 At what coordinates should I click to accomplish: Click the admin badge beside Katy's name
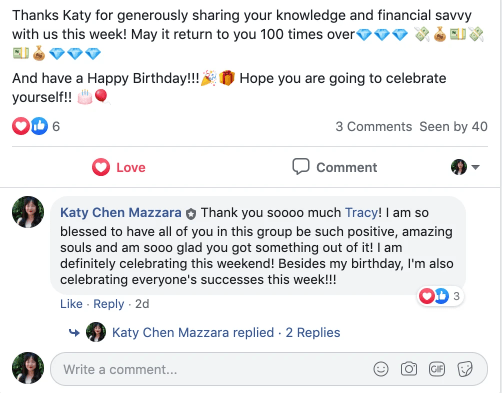(191, 214)
